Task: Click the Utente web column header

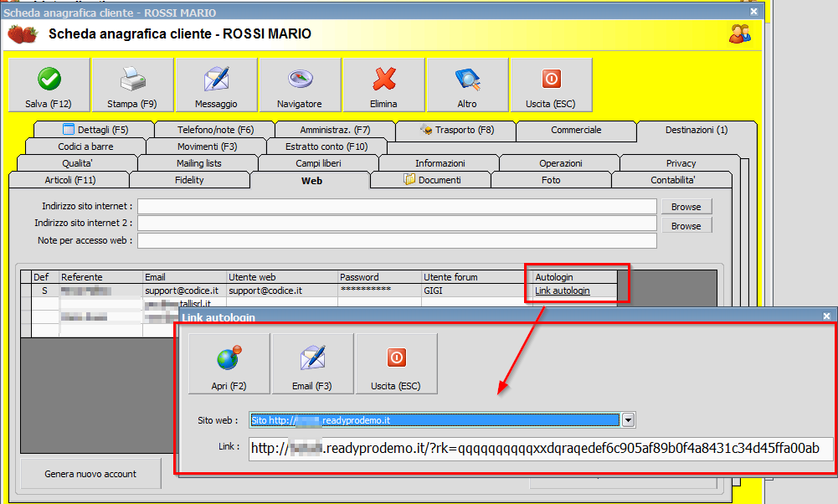Action: (282, 277)
